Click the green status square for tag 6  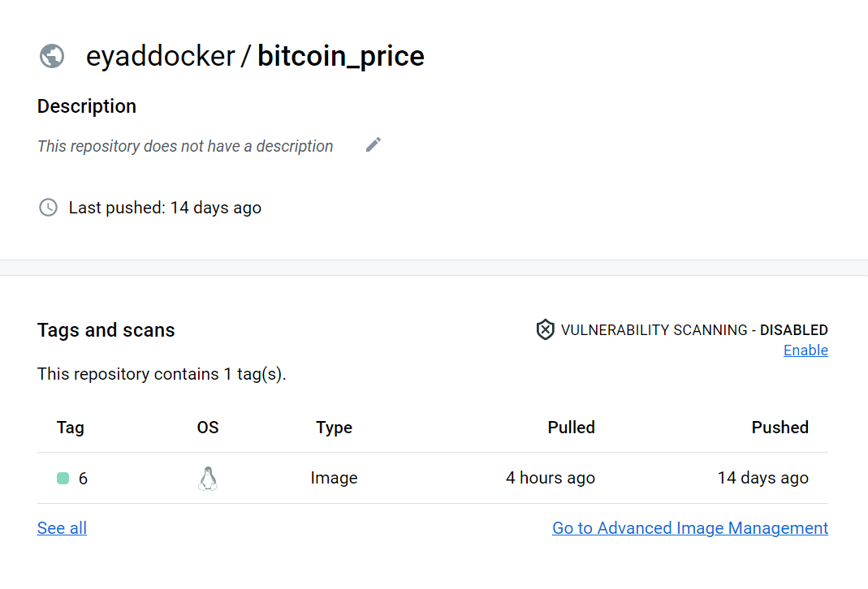tap(63, 479)
